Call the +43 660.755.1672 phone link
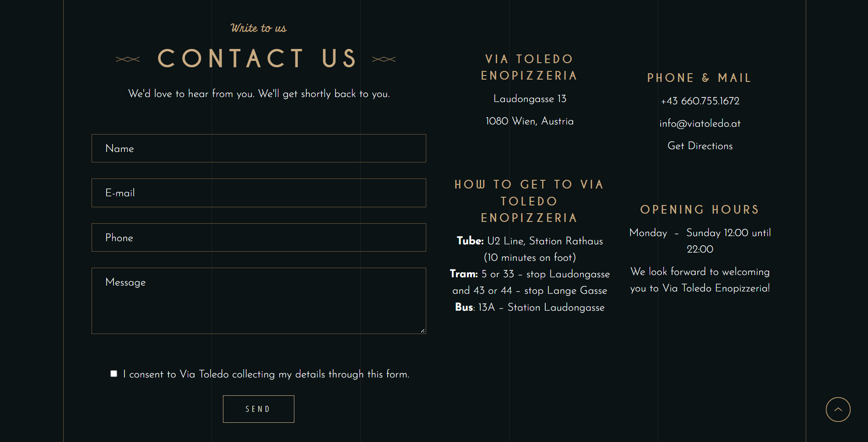The width and height of the screenshot is (868, 442). (x=700, y=101)
